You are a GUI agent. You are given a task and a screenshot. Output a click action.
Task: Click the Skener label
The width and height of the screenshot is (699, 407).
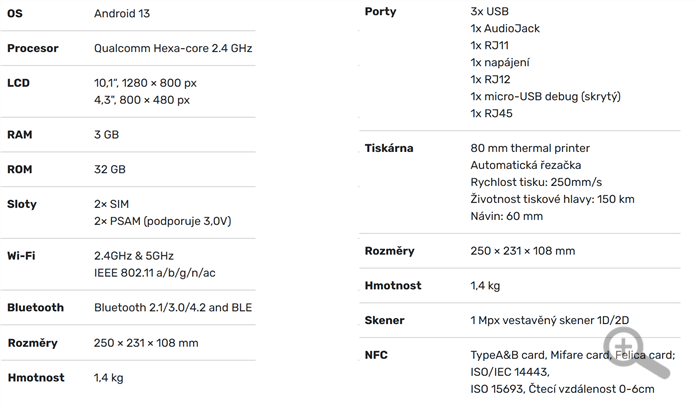pos(384,320)
